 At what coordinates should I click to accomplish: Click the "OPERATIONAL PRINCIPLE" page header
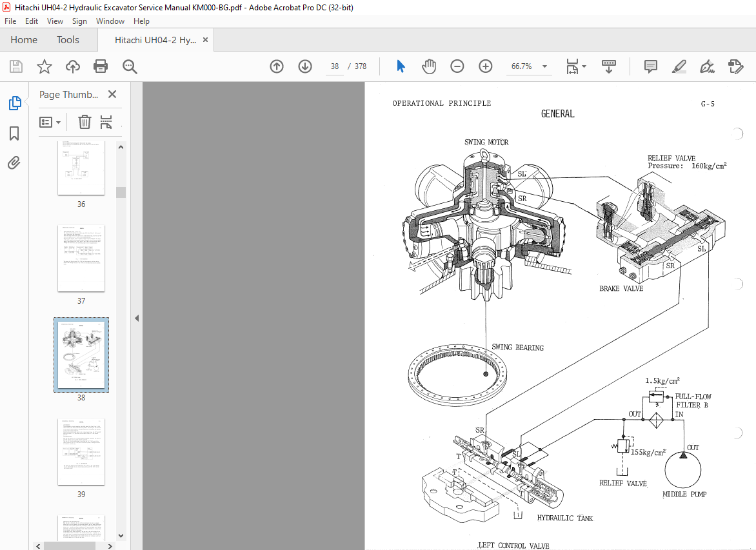[x=442, y=103]
